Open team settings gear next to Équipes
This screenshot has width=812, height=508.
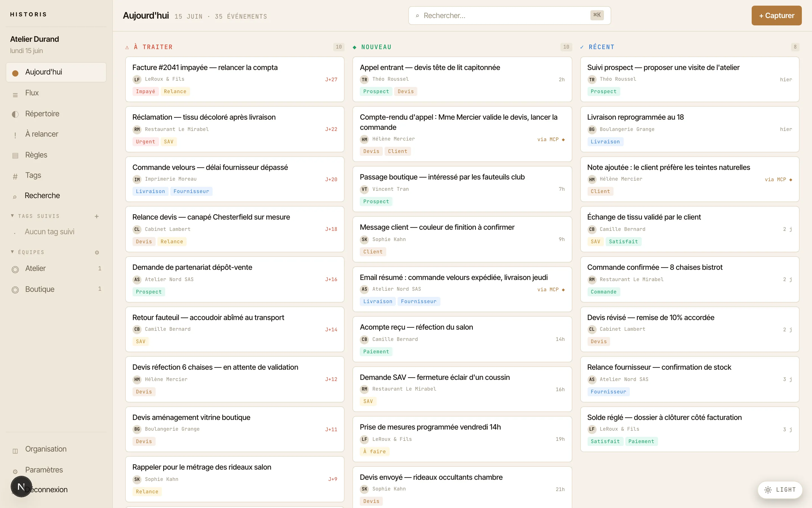point(97,252)
